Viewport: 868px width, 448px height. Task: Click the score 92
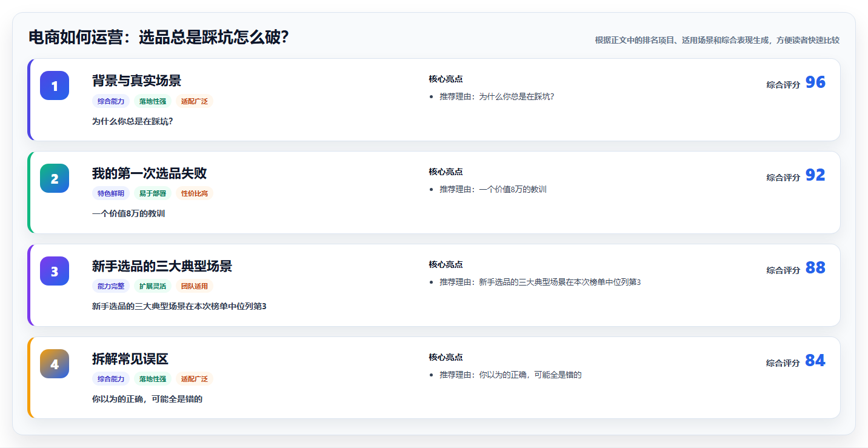(x=815, y=175)
